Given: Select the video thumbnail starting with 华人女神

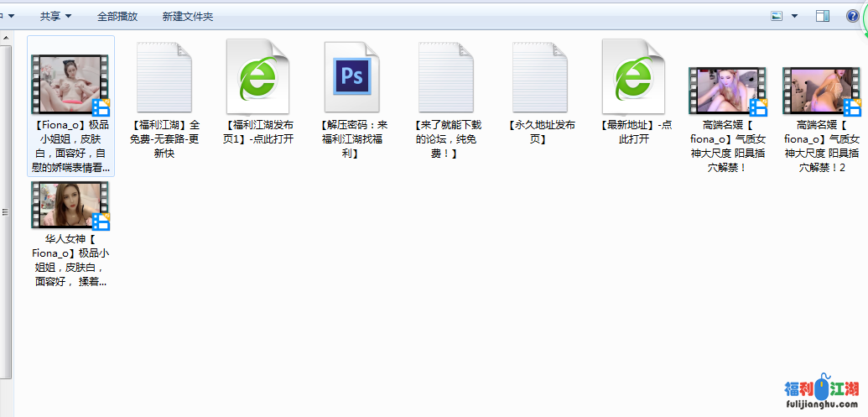Looking at the screenshot, I should click(x=70, y=206).
